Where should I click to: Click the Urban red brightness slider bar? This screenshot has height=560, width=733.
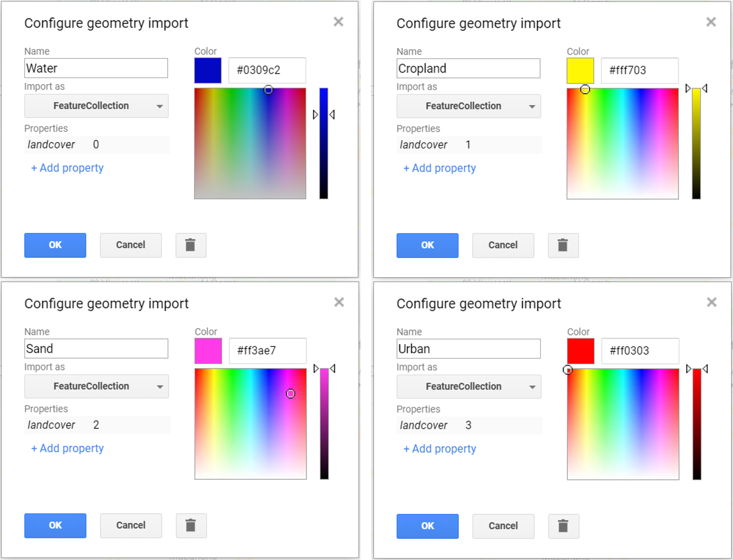(x=697, y=424)
